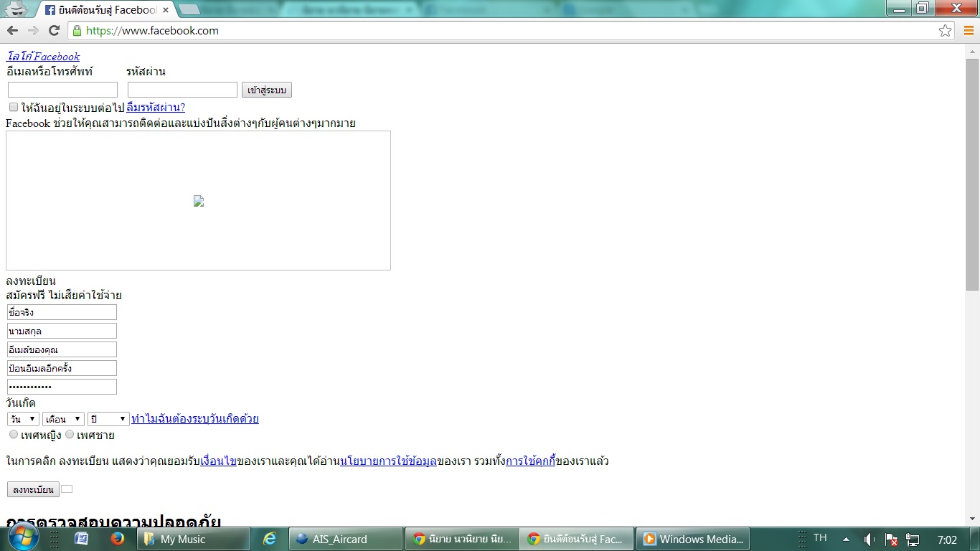Select the Facebook welcome tab
This screenshot has height=551, width=980.
point(105,10)
